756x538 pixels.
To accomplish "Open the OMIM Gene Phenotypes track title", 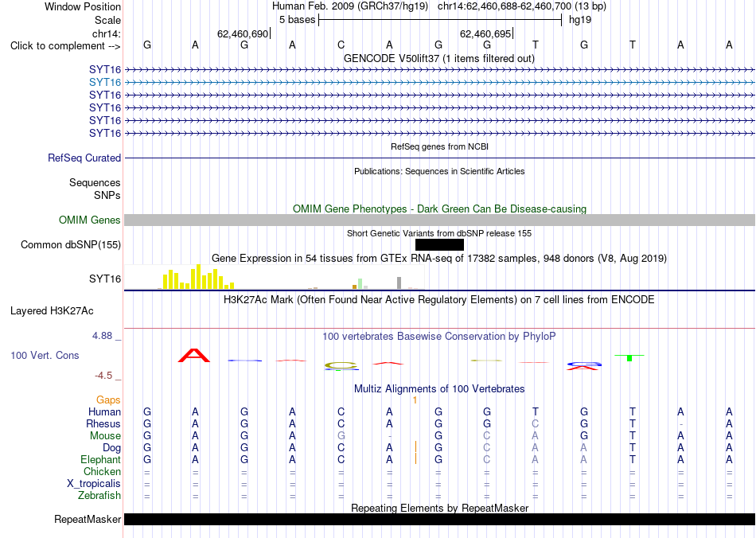I will pyautogui.click(x=439, y=209).
